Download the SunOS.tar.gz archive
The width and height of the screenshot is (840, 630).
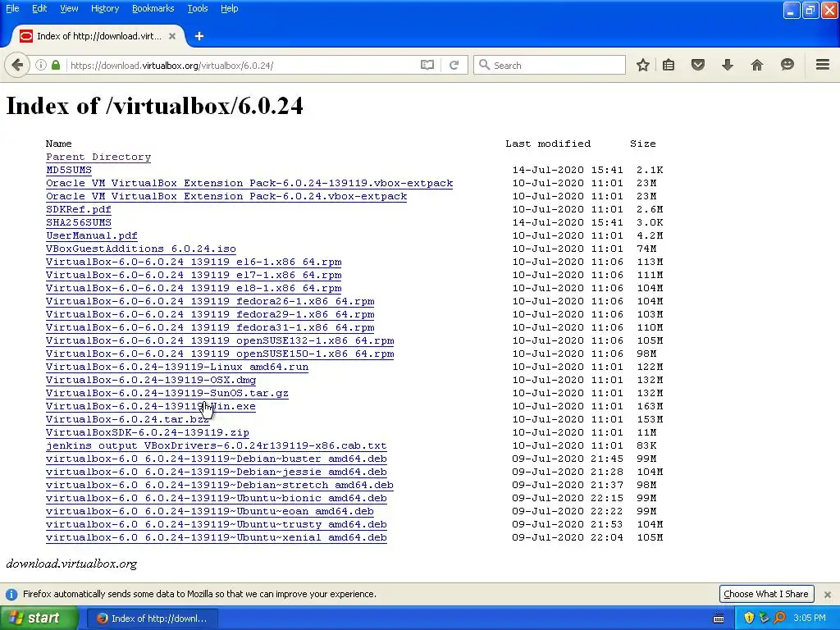(167, 393)
